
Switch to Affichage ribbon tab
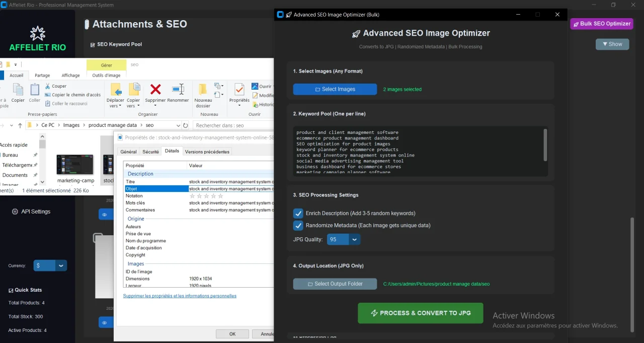(70, 75)
